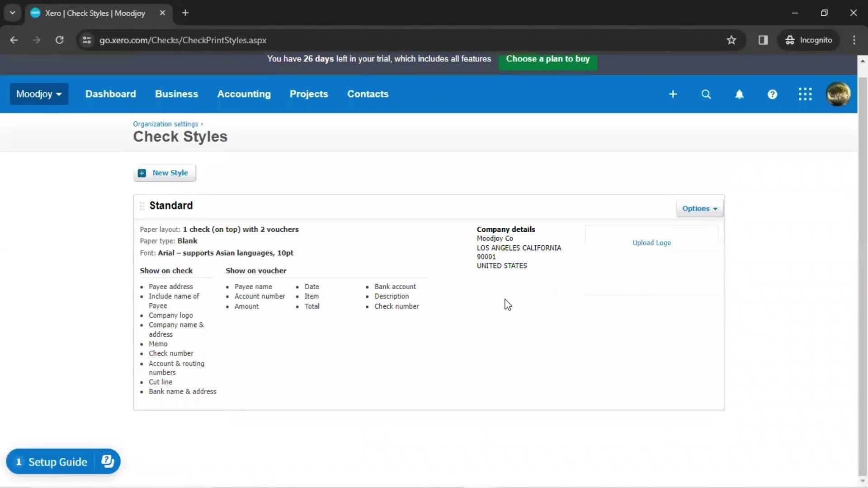868x488 pixels.
Task: Click the 'Description' voucher item
Action: click(392, 296)
